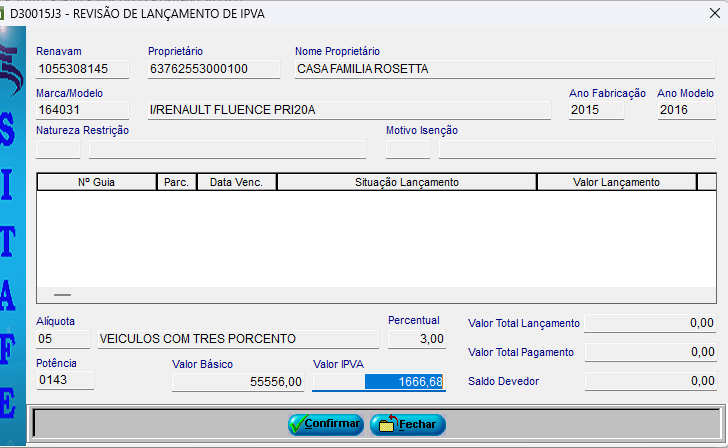Click the Valor Básico field
728x448 pixels.
[x=238, y=383]
